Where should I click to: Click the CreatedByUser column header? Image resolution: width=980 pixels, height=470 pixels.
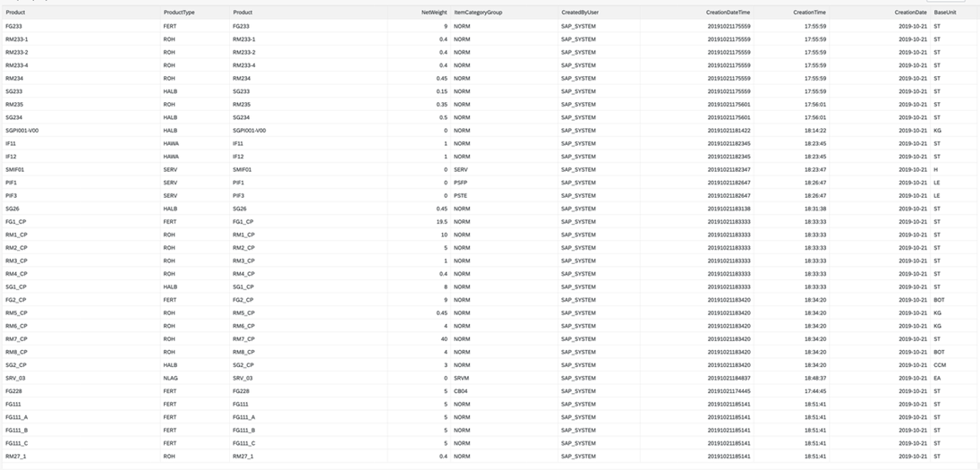pos(580,13)
